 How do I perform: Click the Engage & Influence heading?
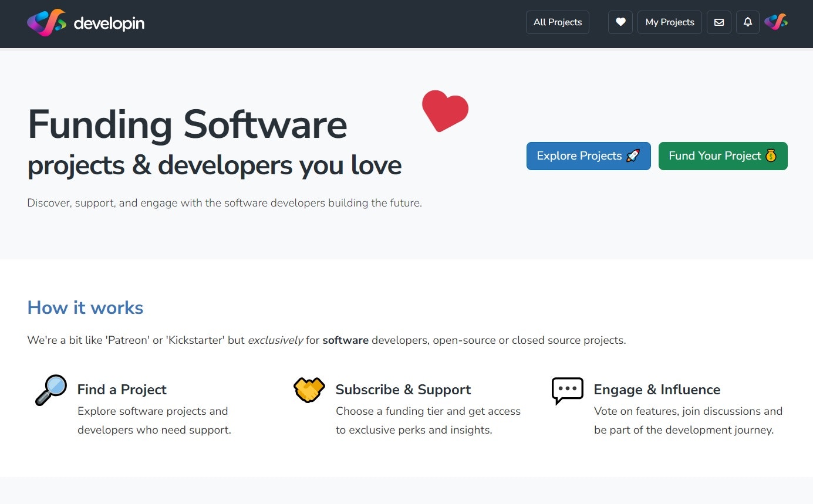[657, 390]
